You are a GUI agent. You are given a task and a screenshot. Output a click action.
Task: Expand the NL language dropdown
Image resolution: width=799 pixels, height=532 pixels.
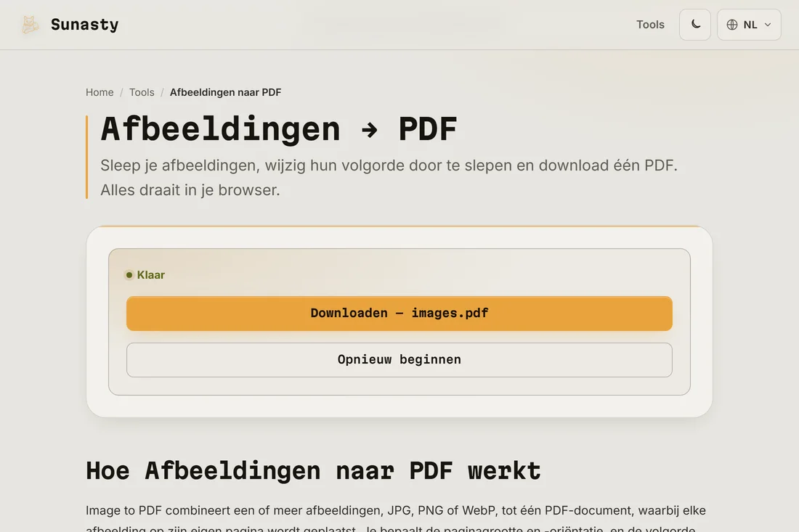click(749, 25)
